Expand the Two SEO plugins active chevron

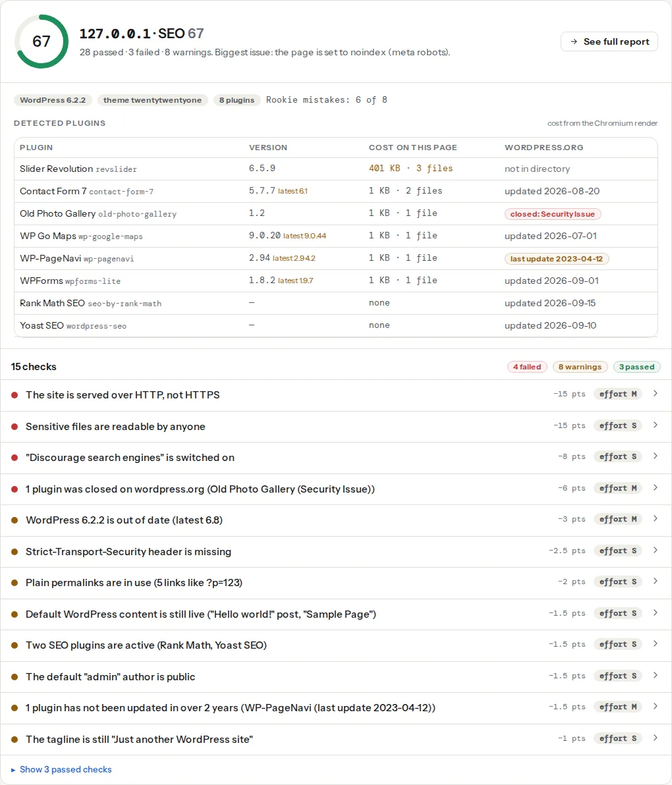(655, 644)
